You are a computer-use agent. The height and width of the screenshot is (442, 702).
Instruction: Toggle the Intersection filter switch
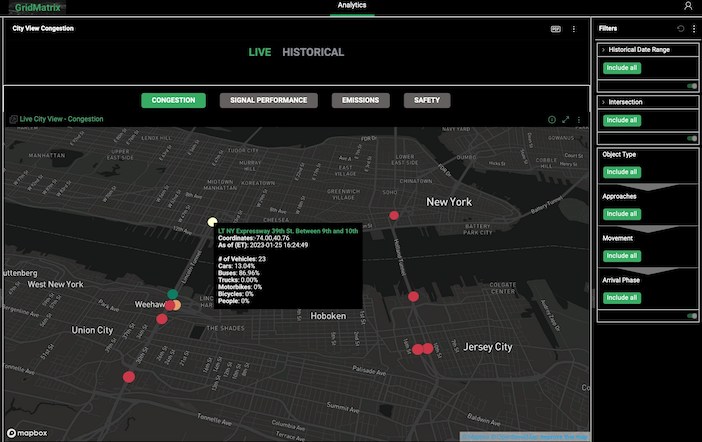[691, 138]
